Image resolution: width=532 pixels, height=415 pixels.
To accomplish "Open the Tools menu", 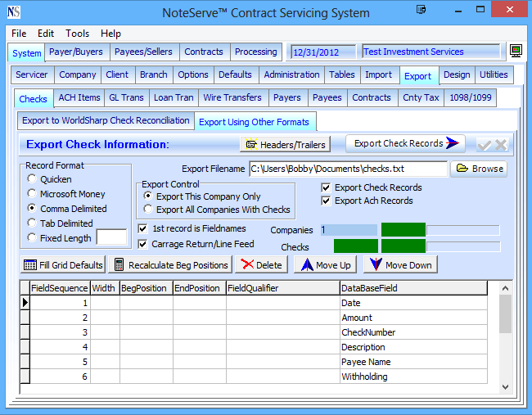I will (x=78, y=34).
